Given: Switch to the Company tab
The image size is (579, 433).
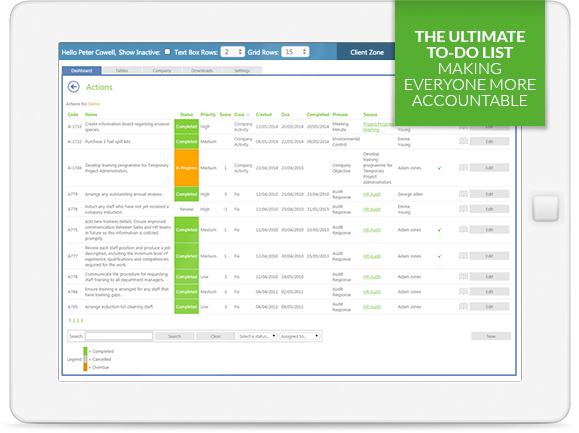Looking at the screenshot, I should tap(162, 71).
